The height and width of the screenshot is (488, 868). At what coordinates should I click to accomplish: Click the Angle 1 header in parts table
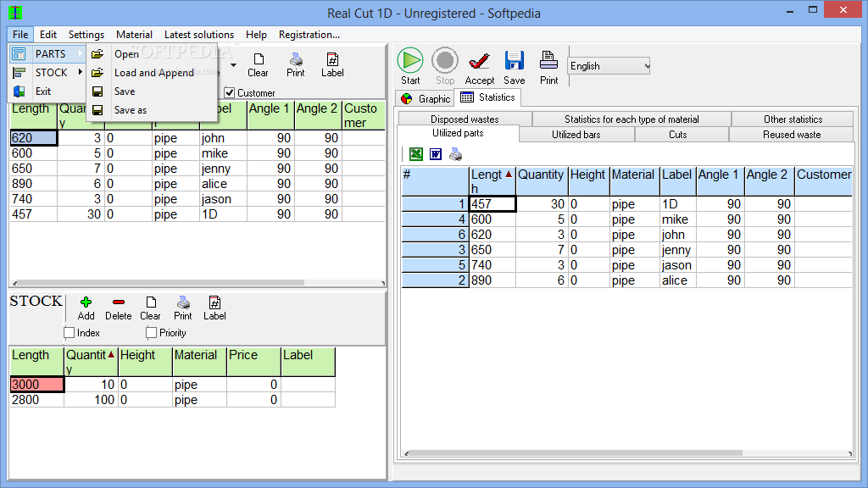pyautogui.click(x=270, y=115)
